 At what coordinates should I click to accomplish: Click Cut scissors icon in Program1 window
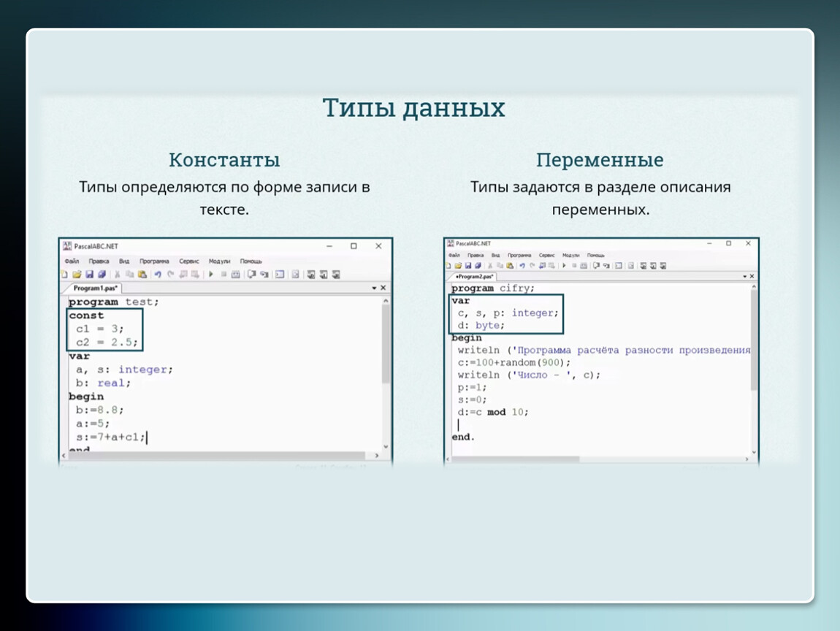pos(117,275)
